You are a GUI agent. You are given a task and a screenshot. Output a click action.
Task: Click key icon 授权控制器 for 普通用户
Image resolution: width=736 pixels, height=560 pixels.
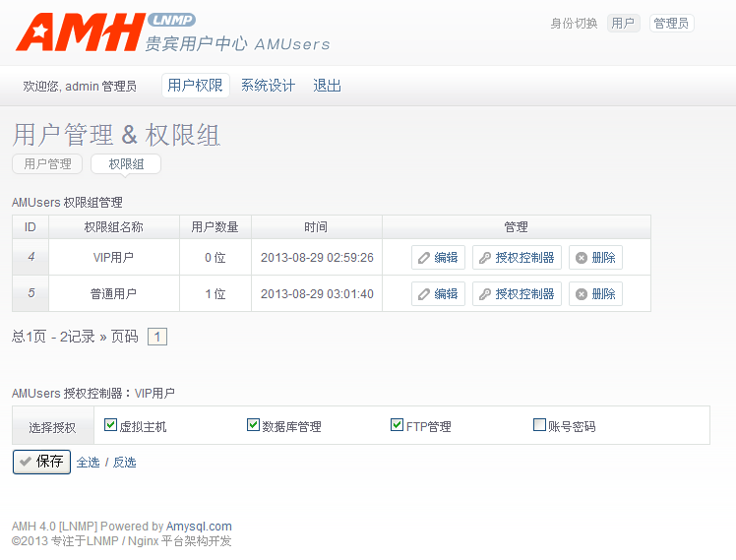(485, 294)
